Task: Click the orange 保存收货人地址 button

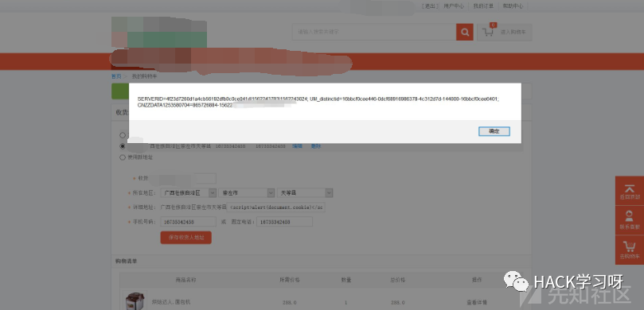Action: pos(186,238)
